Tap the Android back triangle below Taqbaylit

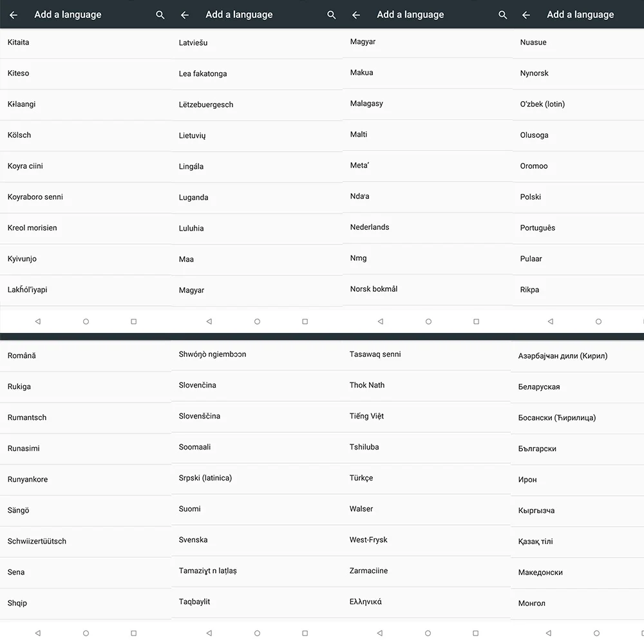click(x=209, y=633)
